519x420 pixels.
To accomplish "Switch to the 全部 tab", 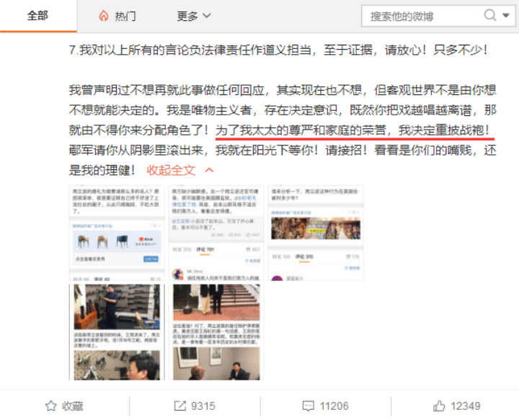I will point(38,16).
